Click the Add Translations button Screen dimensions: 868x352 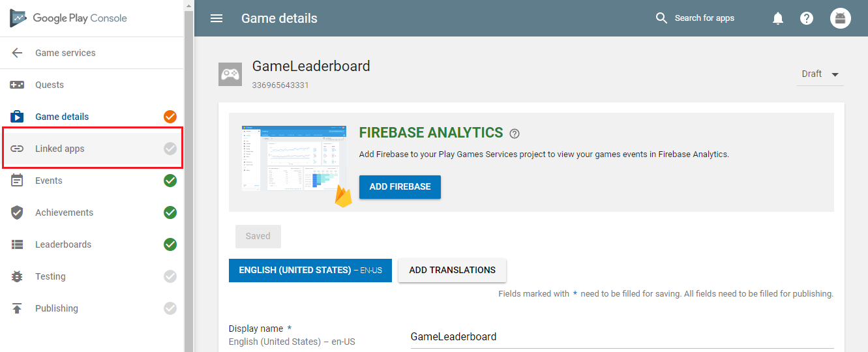coord(452,270)
